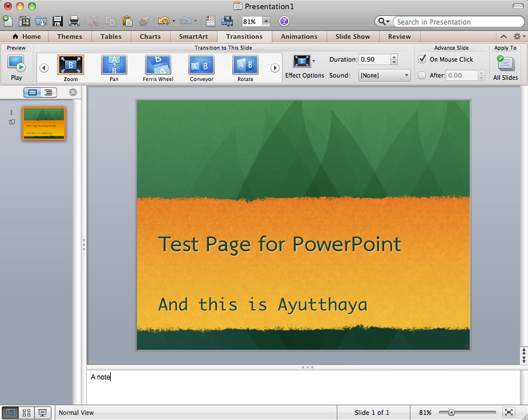Open the Redo history dropdown arrow

click(195, 21)
